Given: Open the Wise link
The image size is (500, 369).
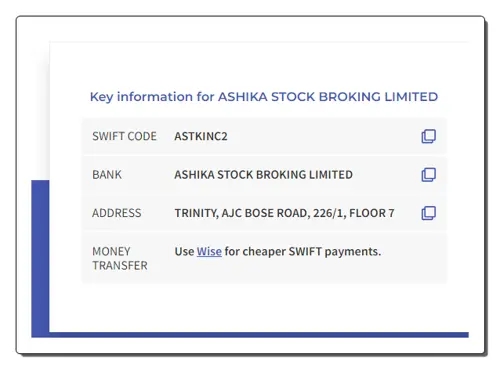Looking at the screenshot, I should click(209, 251).
